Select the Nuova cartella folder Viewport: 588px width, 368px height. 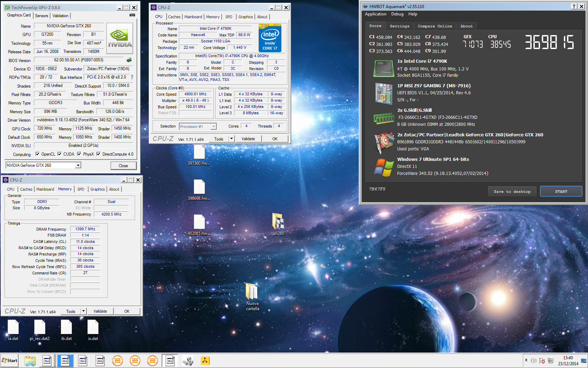[x=252, y=297]
